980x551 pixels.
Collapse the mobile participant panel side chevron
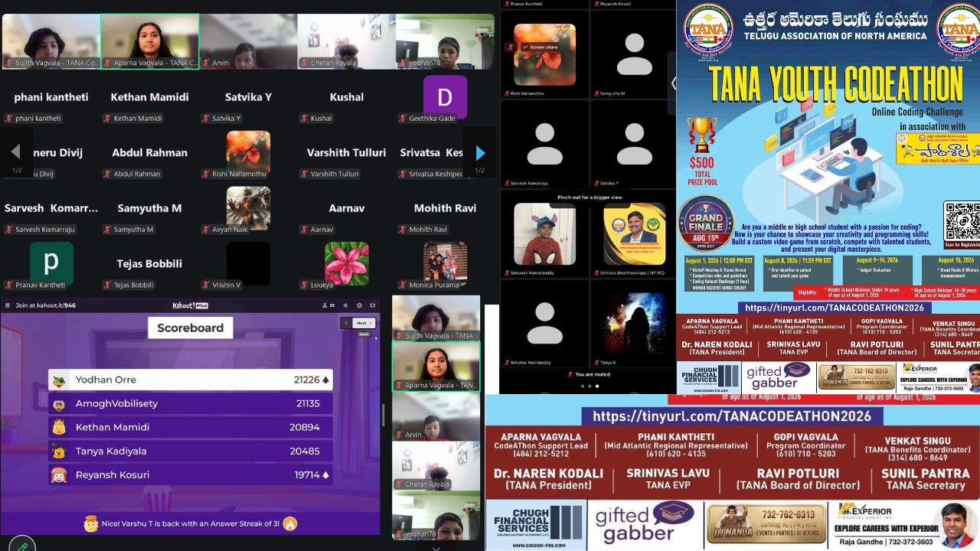[673, 83]
